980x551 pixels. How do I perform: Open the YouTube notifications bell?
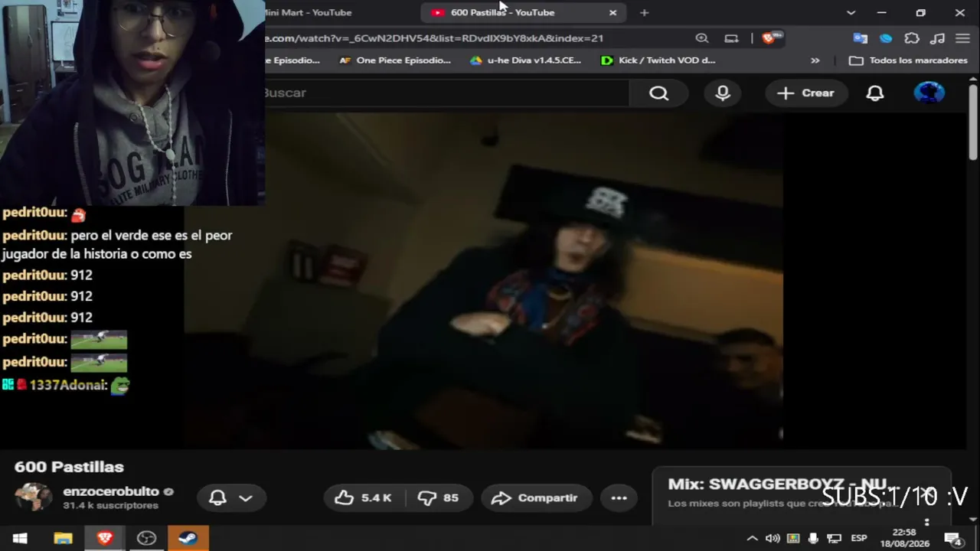point(875,93)
